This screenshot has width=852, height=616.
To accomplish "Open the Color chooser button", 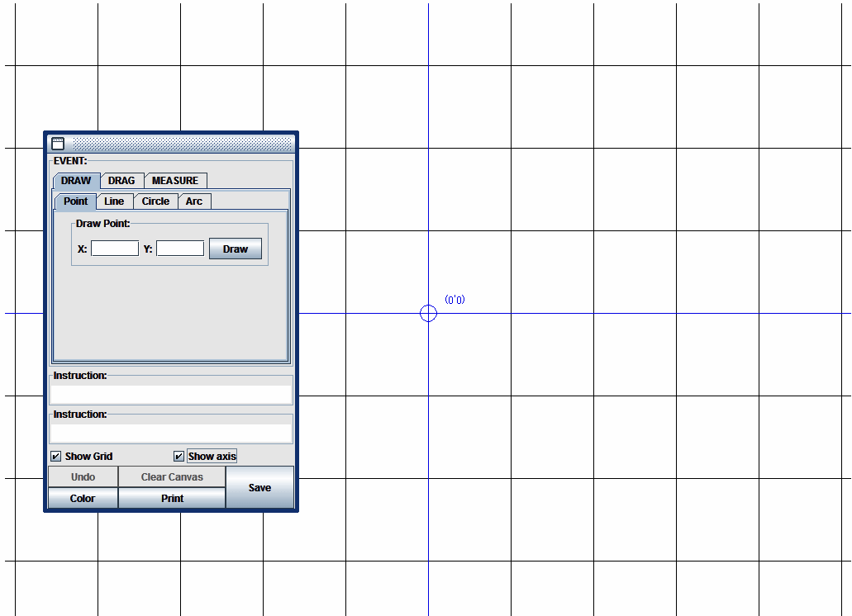I will click(x=83, y=499).
